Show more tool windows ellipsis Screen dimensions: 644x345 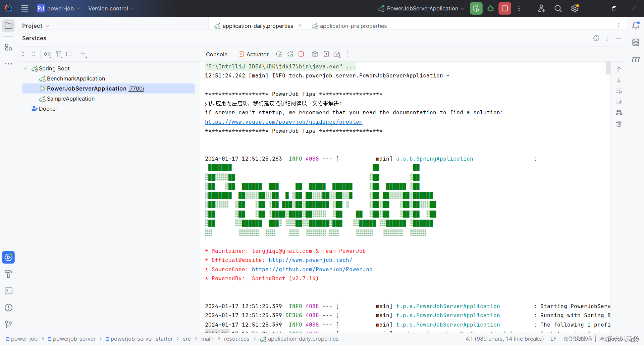[x=8, y=64]
